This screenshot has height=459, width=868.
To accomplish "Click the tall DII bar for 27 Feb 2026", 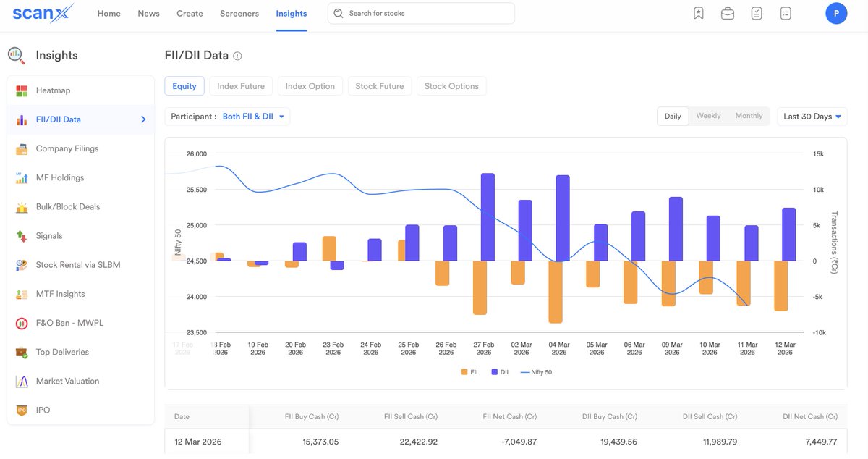I will pos(488,217).
